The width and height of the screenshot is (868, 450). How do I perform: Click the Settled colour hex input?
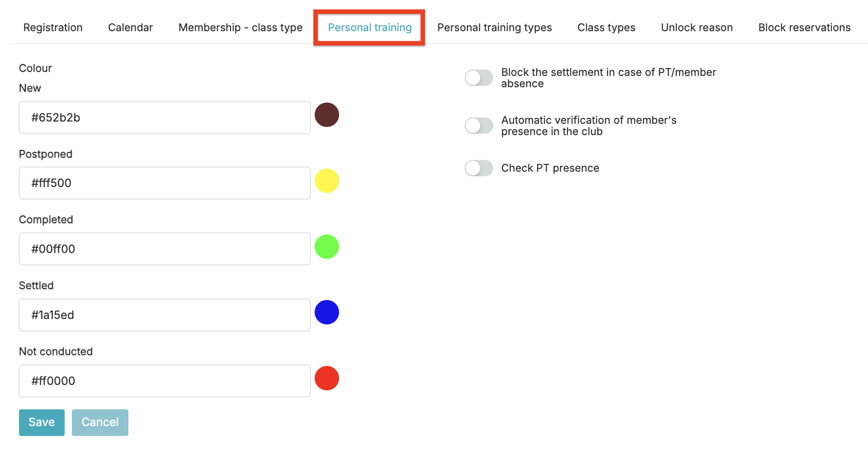pyautogui.click(x=165, y=315)
